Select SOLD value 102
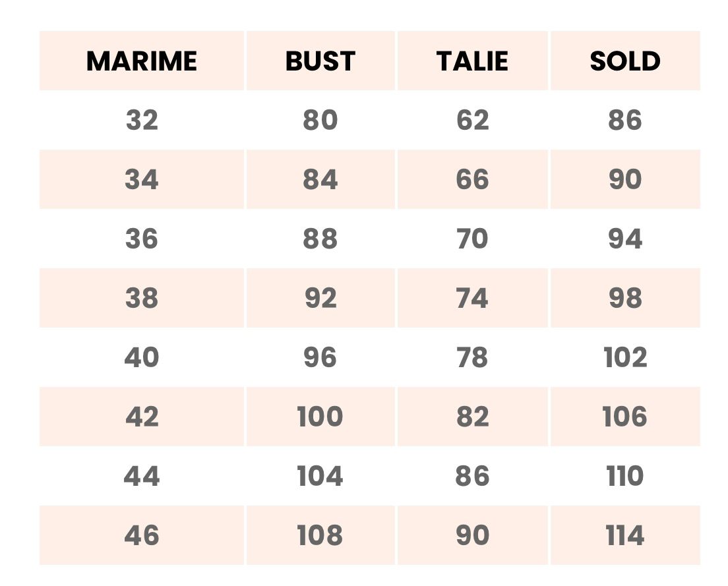Image resolution: width=728 pixels, height=586 pixels. 625,357
